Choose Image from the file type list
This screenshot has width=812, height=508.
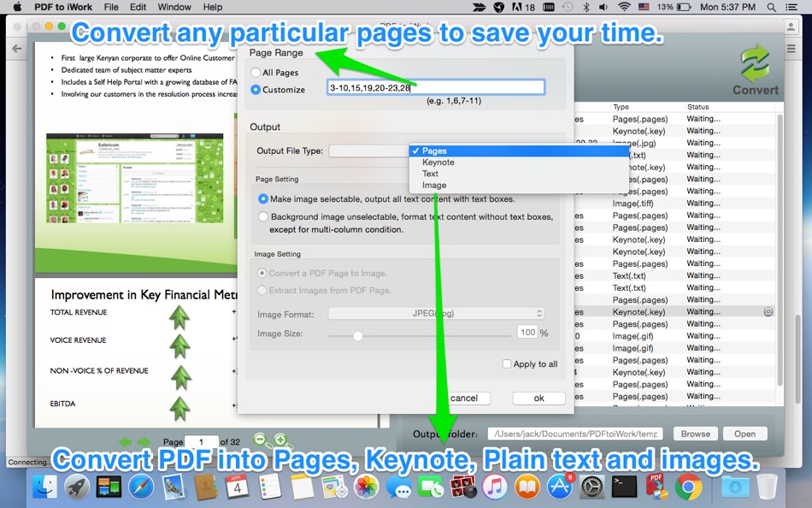click(x=519, y=185)
